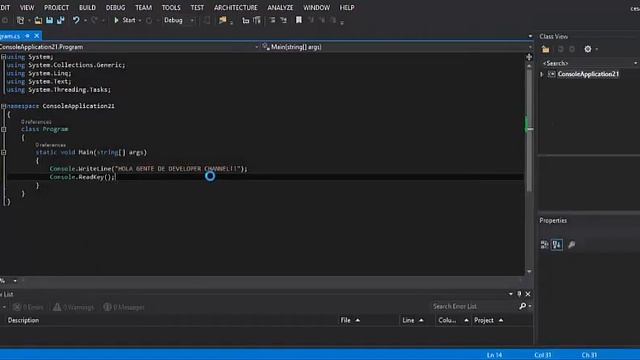This screenshot has height=360, width=640.
Task: Open the WINDOW menu
Action: pos(316,7)
